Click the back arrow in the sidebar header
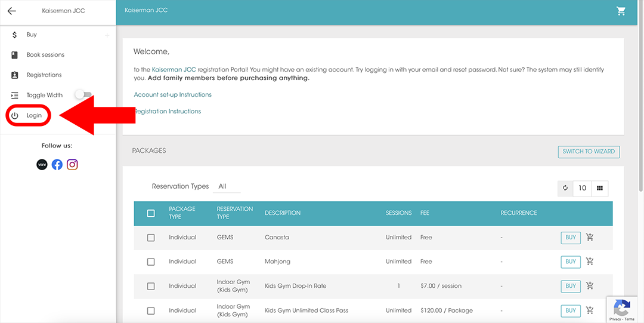 (11, 11)
